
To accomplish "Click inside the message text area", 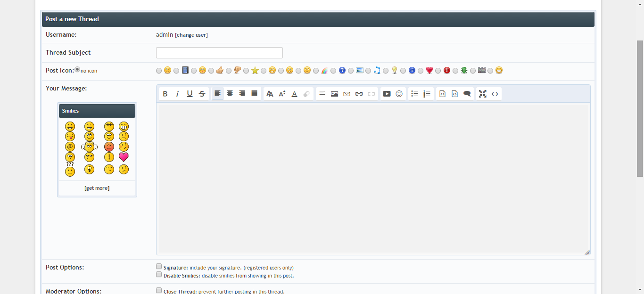I will tap(373, 179).
